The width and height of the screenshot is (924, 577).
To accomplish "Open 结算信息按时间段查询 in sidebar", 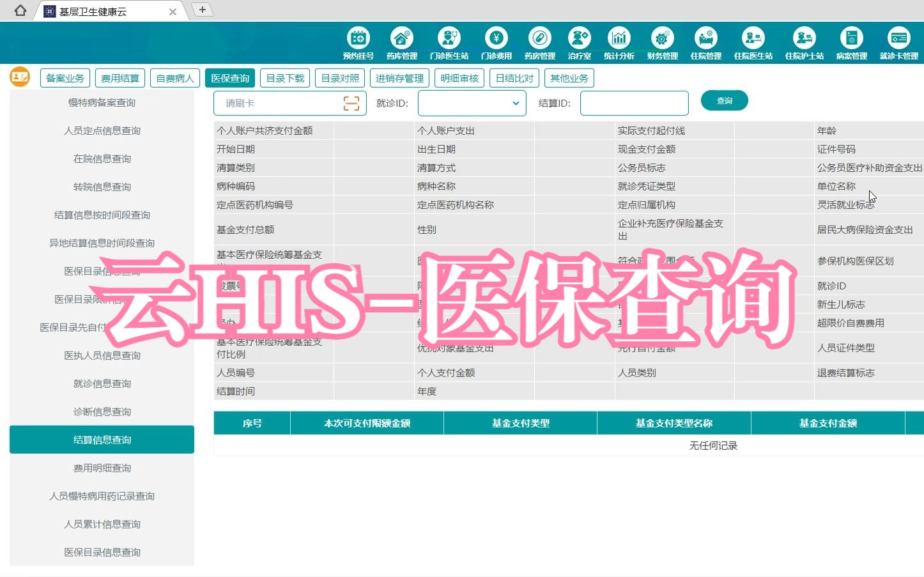I will click(x=102, y=215).
